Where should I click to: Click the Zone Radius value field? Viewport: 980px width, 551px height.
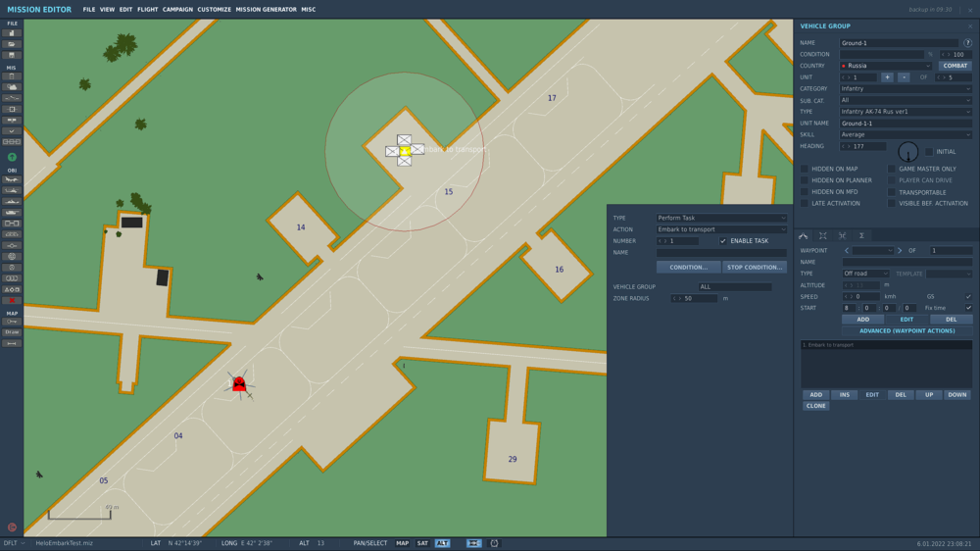point(694,298)
